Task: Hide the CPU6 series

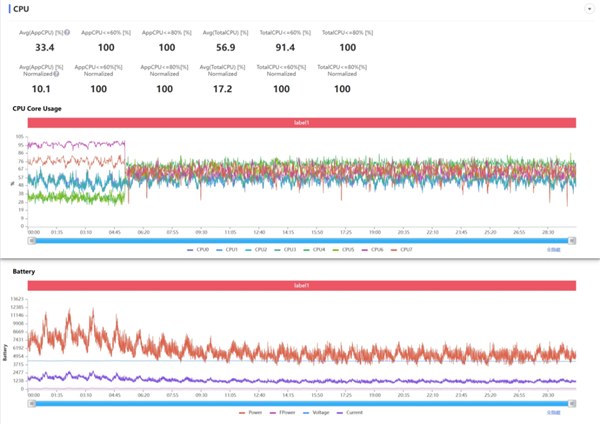Action: pos(372,250)
